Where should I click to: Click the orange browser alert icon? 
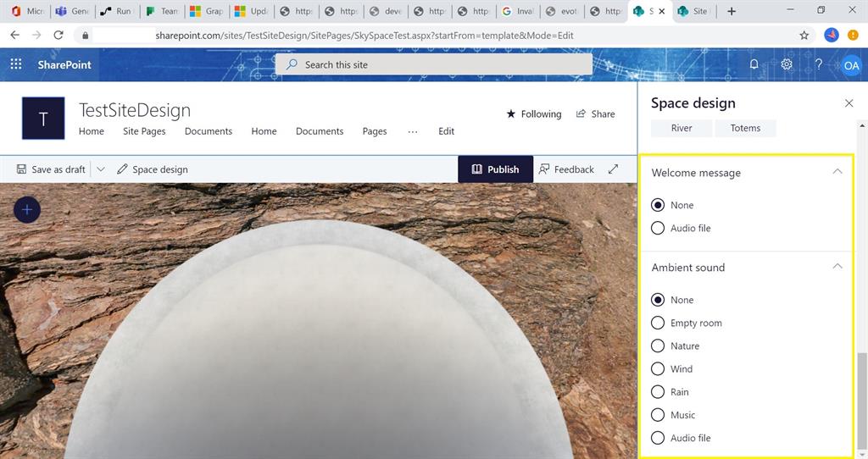tap(853, 36)
